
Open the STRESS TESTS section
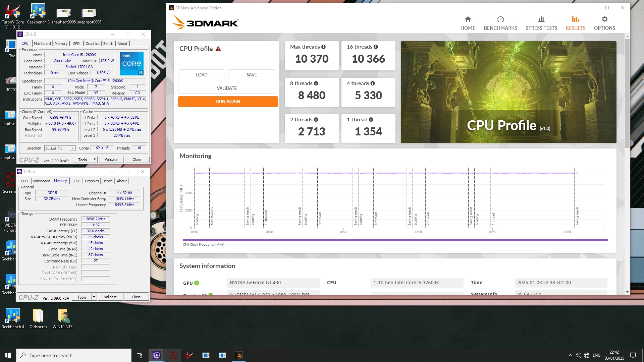tap(541, 23)
